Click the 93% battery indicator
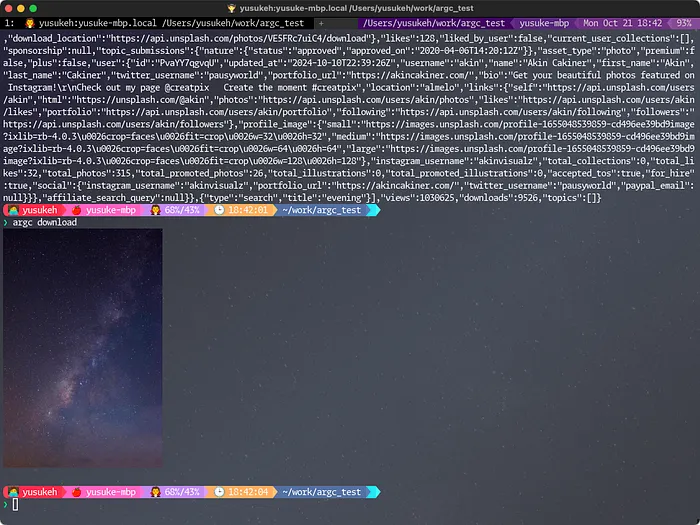 (683, 23)
